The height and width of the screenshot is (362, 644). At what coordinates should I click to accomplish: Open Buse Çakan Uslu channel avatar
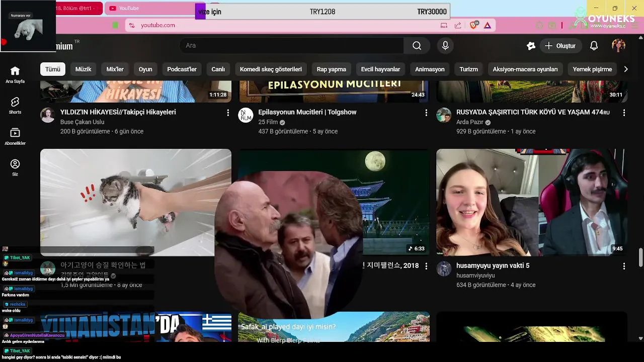[x=47, y=115]
